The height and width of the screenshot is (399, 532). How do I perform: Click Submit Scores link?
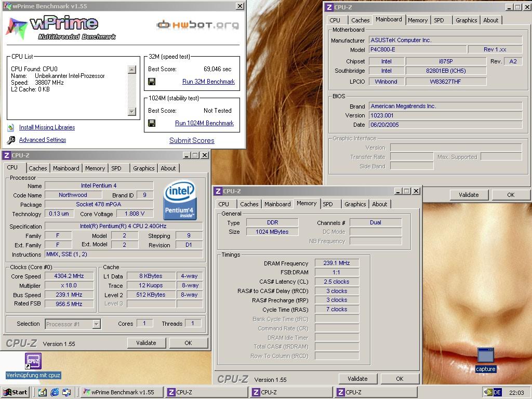coord(192,140)
